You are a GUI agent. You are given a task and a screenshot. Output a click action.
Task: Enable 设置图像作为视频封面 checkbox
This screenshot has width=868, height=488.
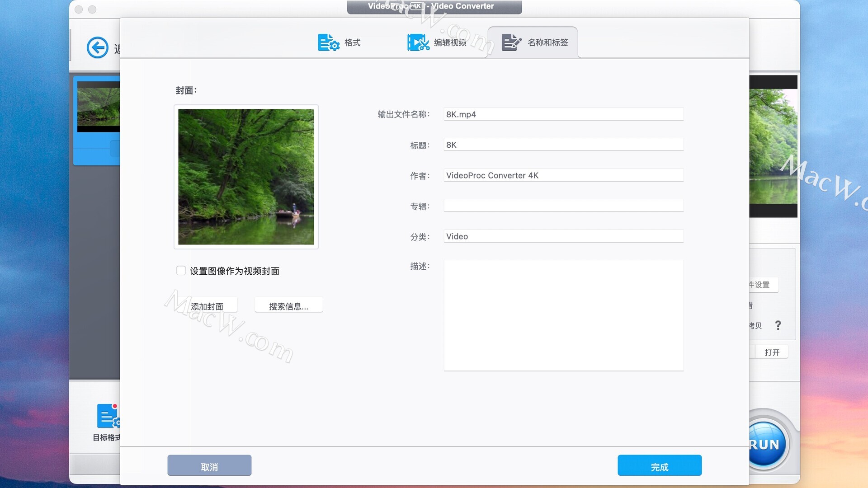181,271
